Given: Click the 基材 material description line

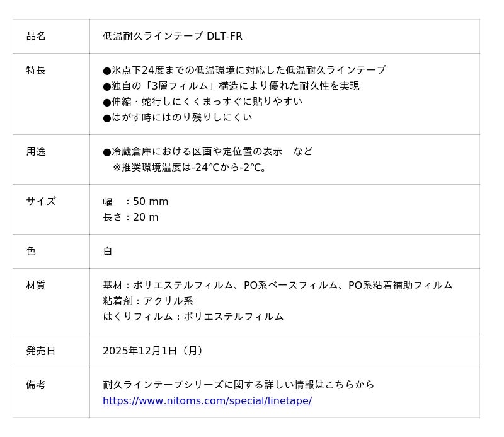Looking at the screenshot, I should 277,285.
